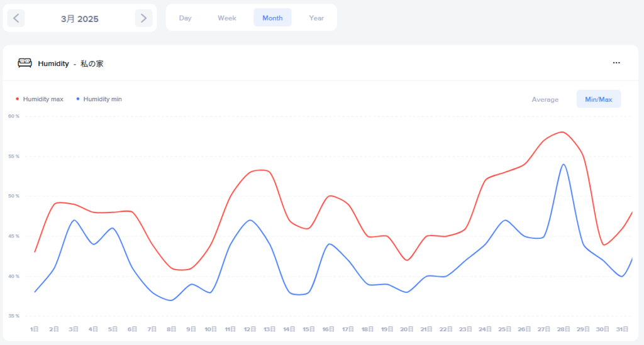Switch to the Day view tab
This screenshot has height=345, width=644.
[x=185, y=18]
